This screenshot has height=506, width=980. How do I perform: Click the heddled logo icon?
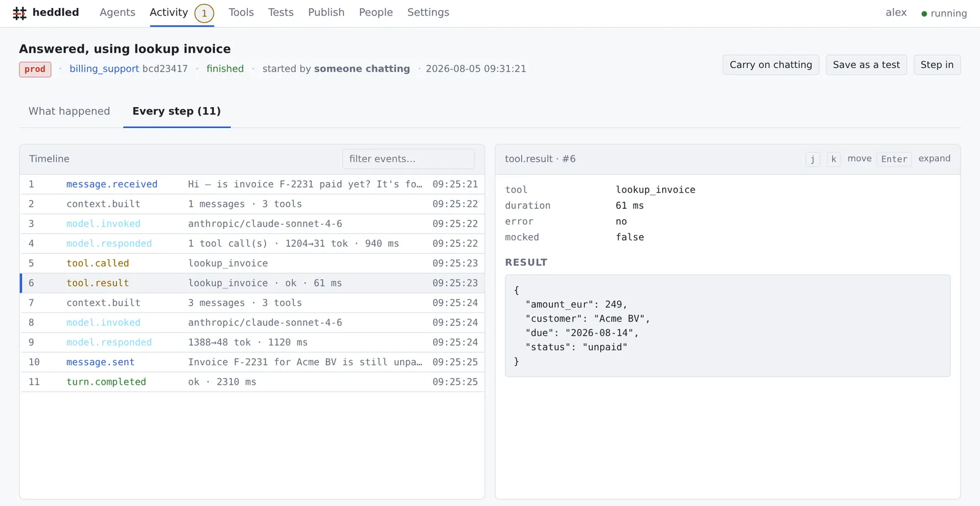[x=20, y=13]
